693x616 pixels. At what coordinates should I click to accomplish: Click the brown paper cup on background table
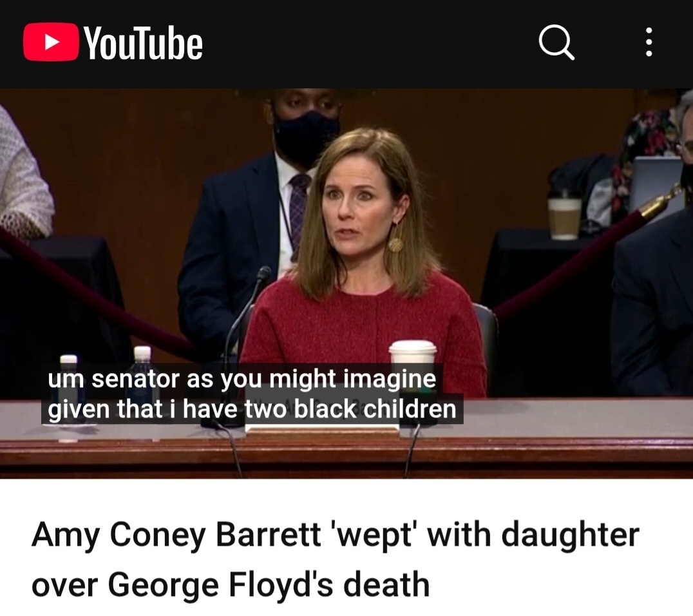pyautogui.click(x=564, y=215)
